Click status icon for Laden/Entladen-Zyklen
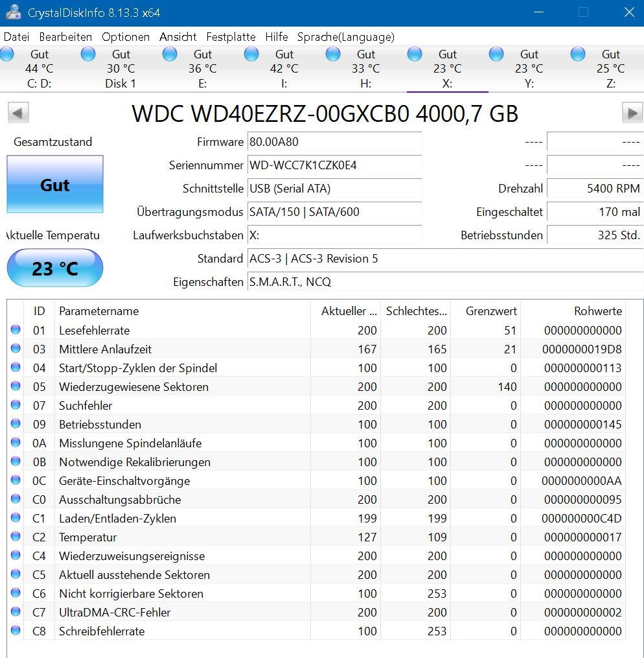 pos(16,517)
